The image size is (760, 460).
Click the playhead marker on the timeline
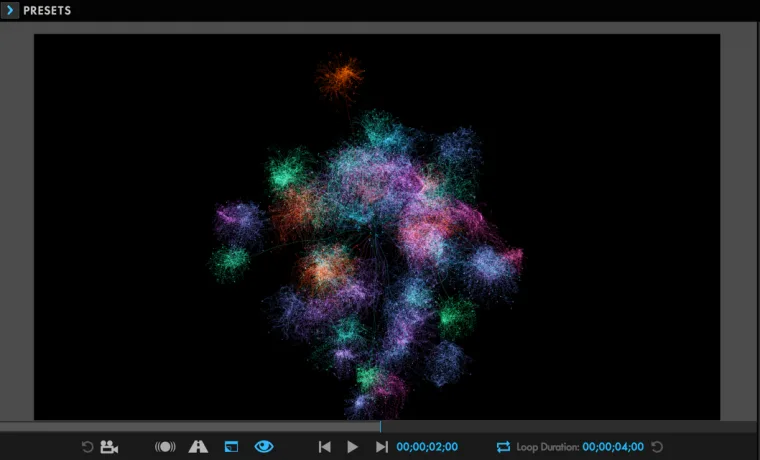click(380, 427)
